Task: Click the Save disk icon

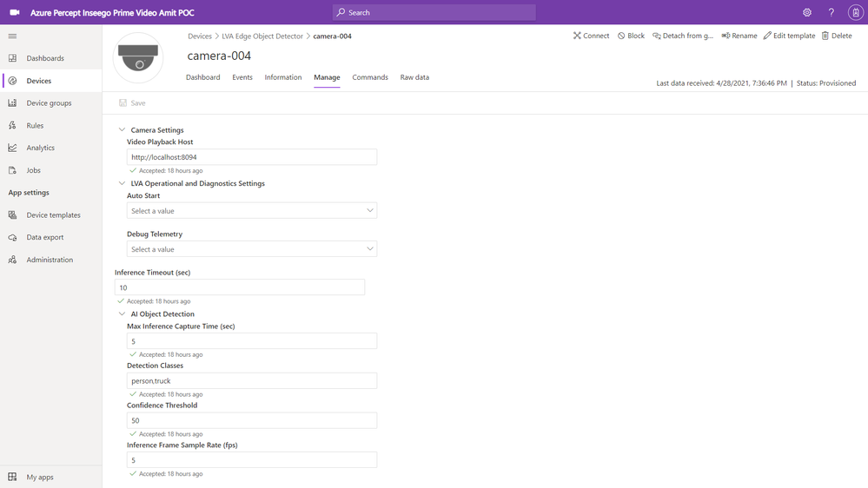Action: coord(123,103)
